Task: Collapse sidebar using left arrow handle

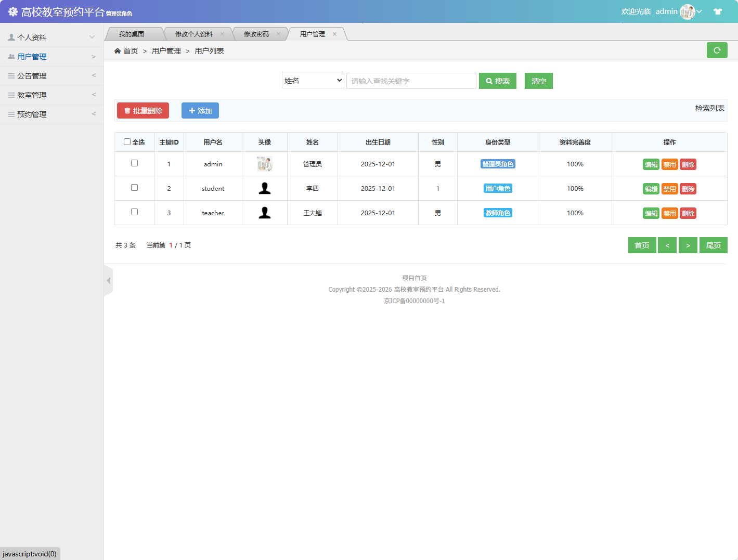Action: pos(108,281)
